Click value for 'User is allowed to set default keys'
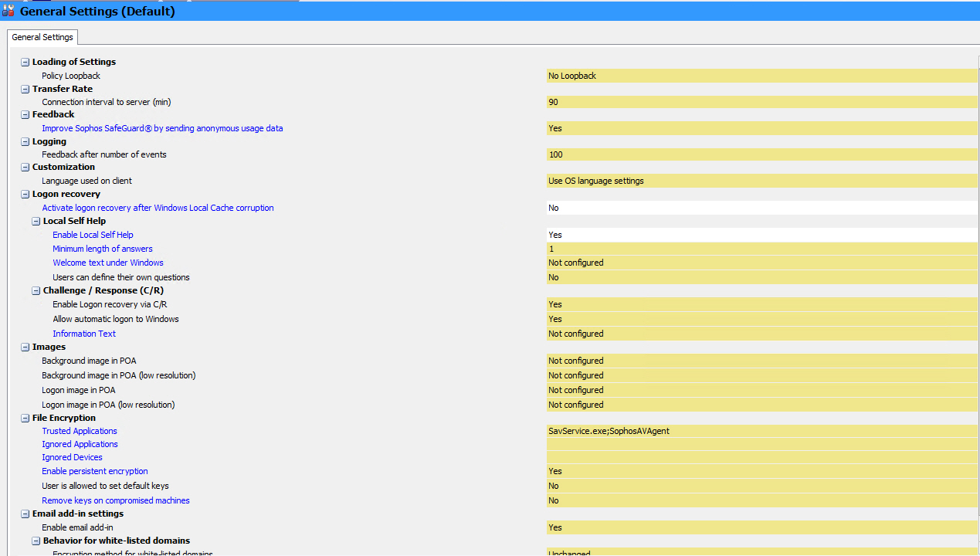 (x=761, y=486)
